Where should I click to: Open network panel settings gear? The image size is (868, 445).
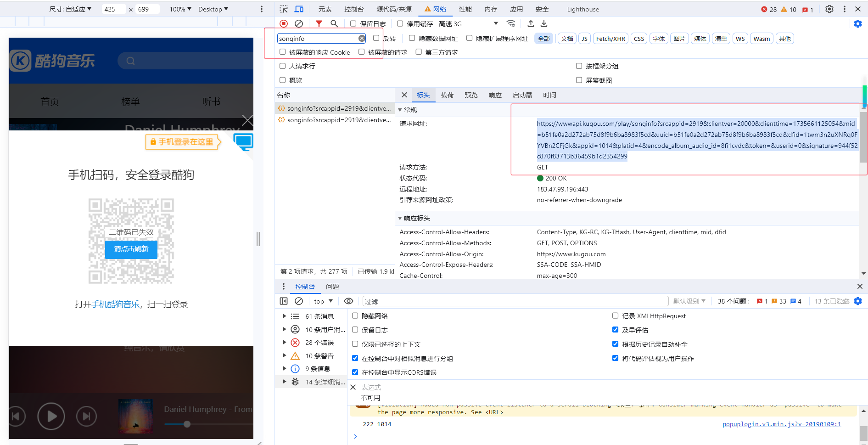coord(858,23)
